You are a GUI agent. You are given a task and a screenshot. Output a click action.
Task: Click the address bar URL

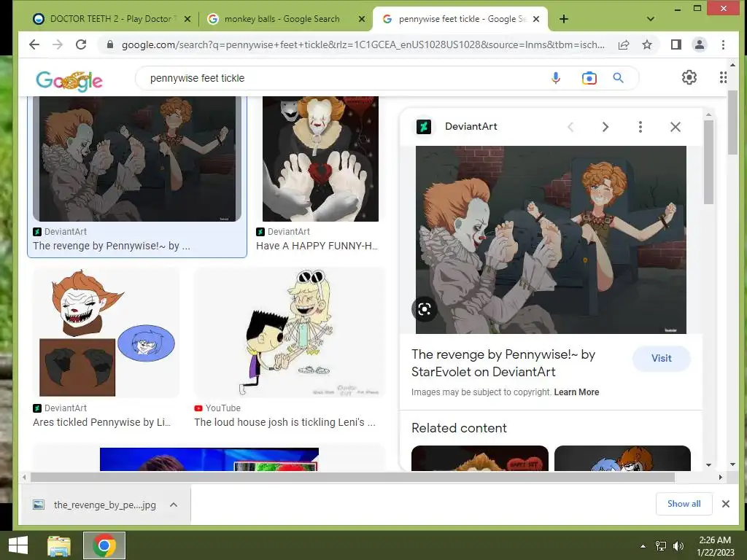pyautogui.click(x=363, y=44)
